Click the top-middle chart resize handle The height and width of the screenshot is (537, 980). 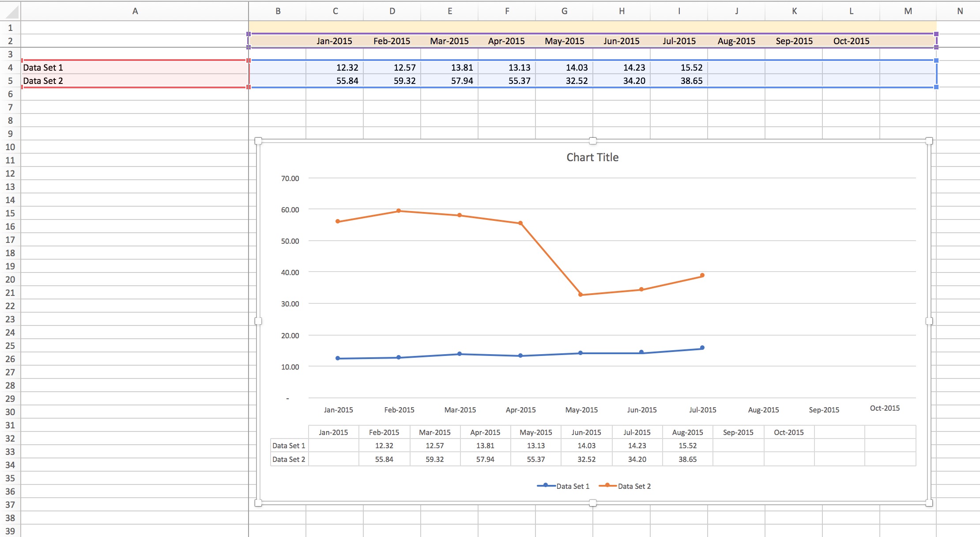(x=593, y=141)
